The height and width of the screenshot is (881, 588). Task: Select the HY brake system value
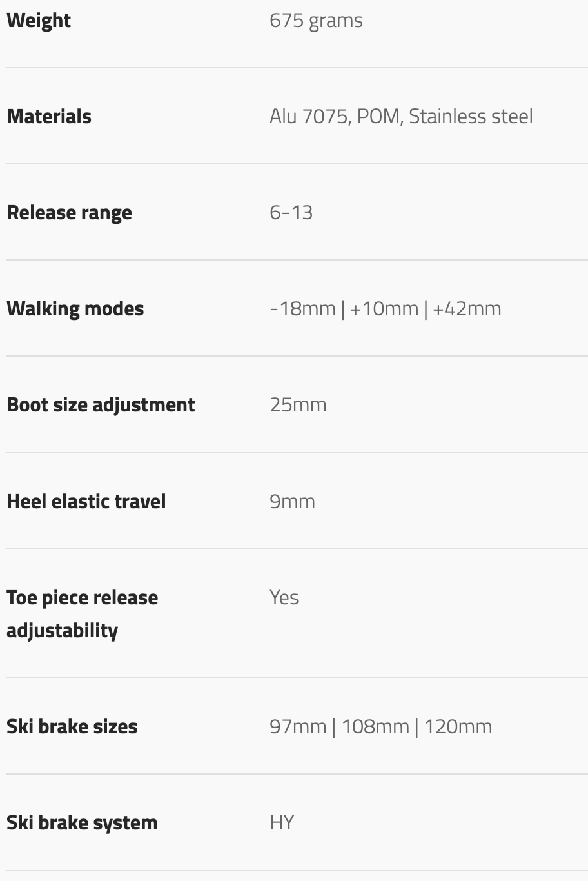(282, 823)
